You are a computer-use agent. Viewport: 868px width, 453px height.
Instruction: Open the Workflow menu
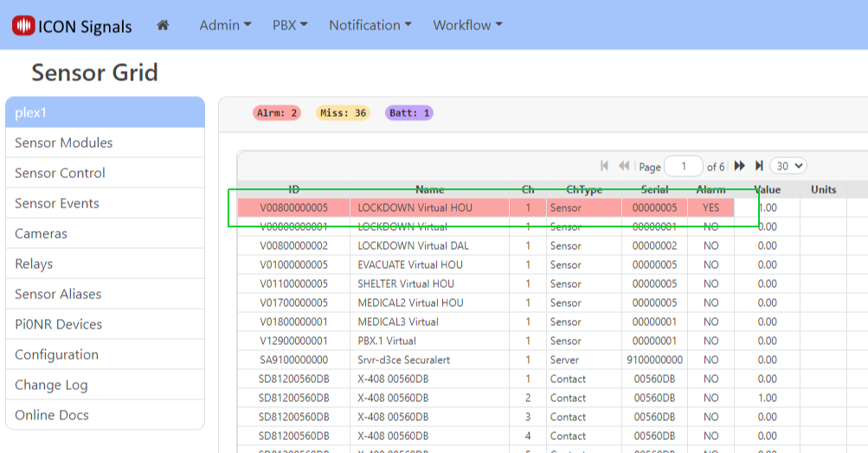pos(467,25)
